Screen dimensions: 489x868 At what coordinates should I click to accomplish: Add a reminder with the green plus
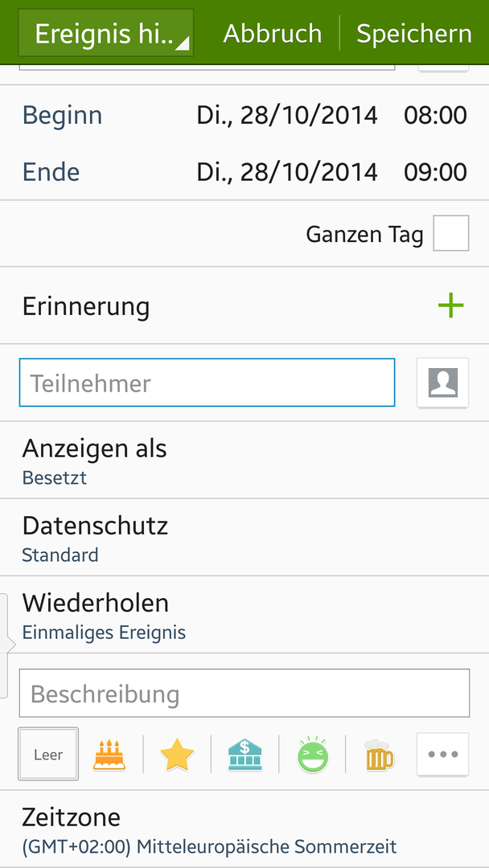[450, 305]
